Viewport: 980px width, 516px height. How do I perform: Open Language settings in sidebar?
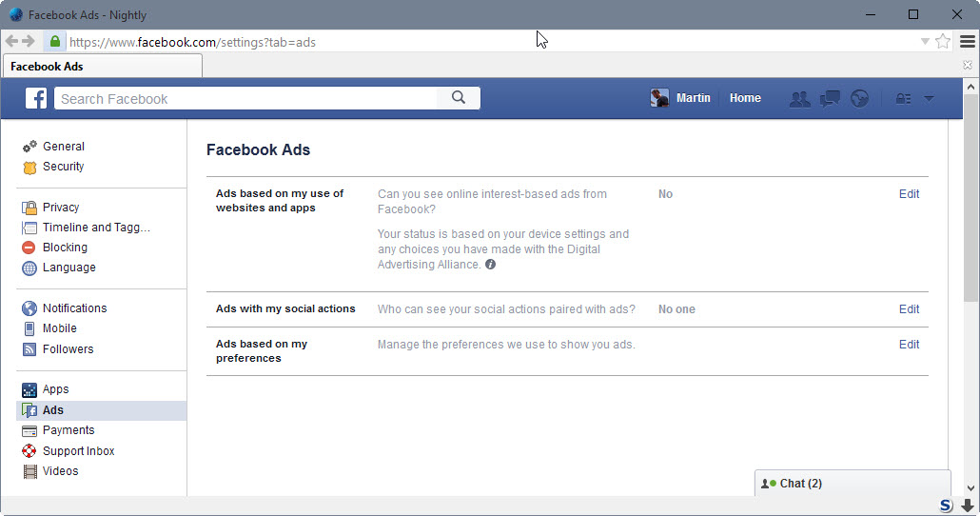point(69,268)
